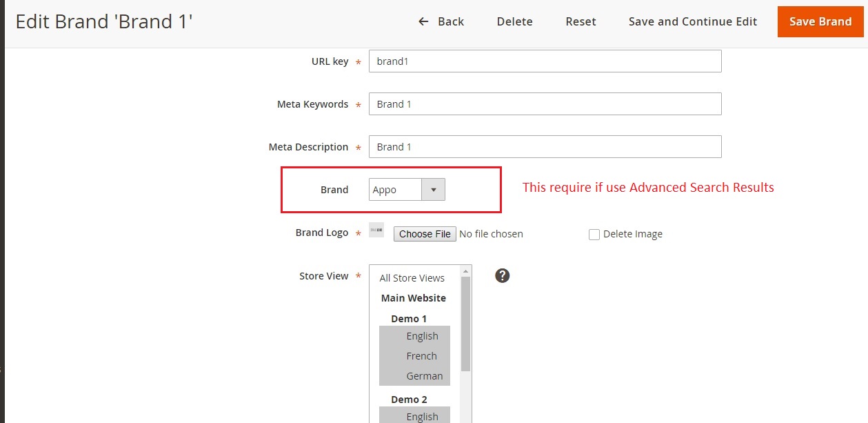Click the Store View list scroll-up arrow
Viewport: 868px width, 423px height.
(x=466, y=270)
